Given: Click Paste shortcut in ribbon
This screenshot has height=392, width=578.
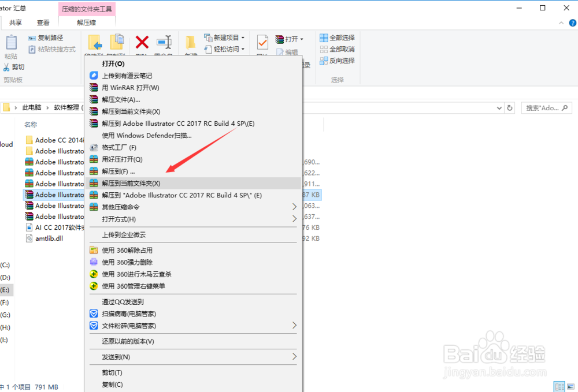Looking at the screenshot, I should [x=51, y=49].
